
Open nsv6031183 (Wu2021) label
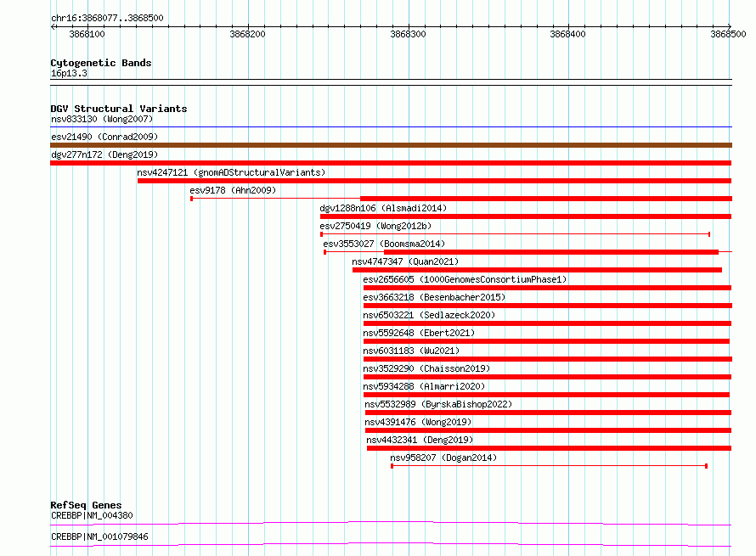click(411, 351)
